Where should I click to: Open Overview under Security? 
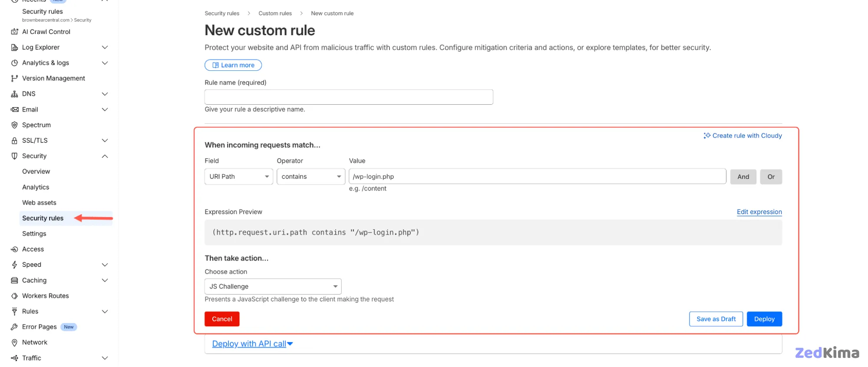(x=36, y=172)
